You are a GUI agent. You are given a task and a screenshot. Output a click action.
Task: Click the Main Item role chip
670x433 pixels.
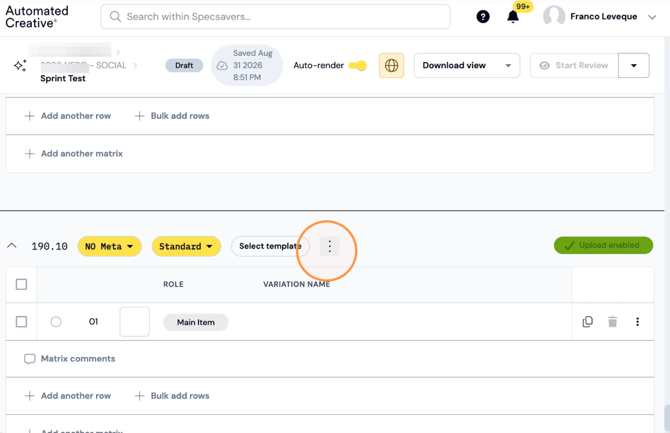click(196, 322)
